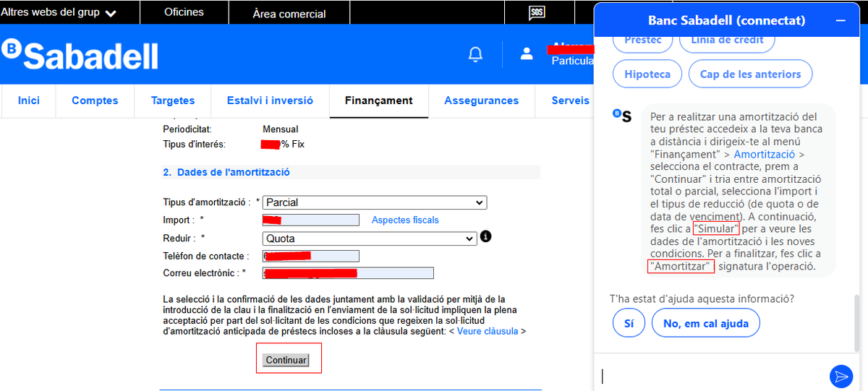Switch to the Inici tab
This screenshot has height=391, width=868.
click(x=29, y=100)
